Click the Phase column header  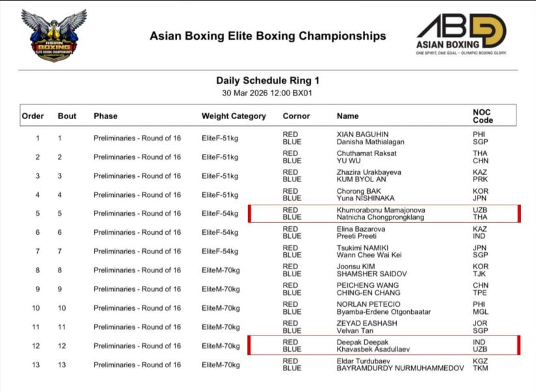coord(105,116)
